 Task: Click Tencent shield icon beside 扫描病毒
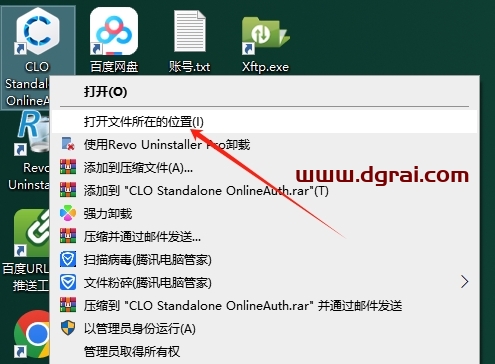tap(68, 259)
